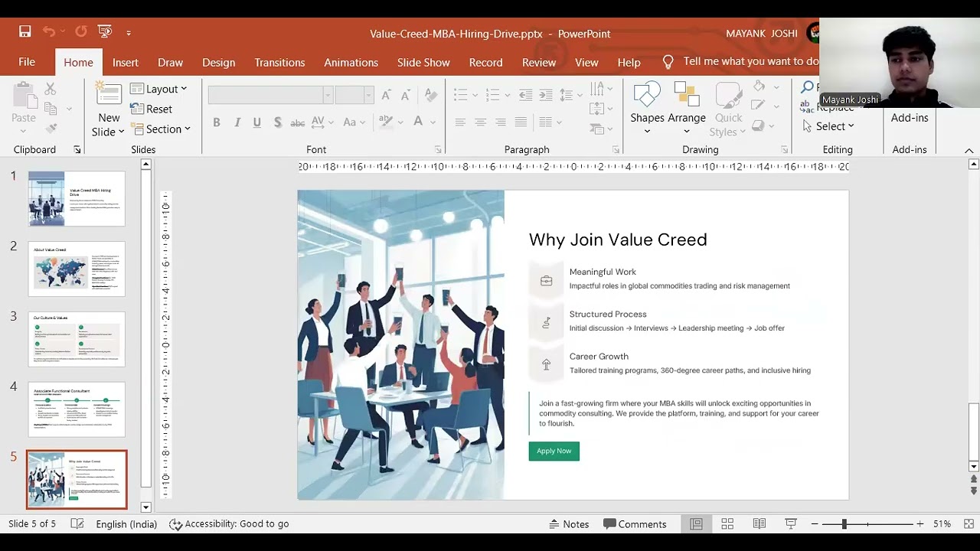This screenshot has width=980, height=551.
Task: Switch to Slide Sorter view icon
Action: point(727,524)
